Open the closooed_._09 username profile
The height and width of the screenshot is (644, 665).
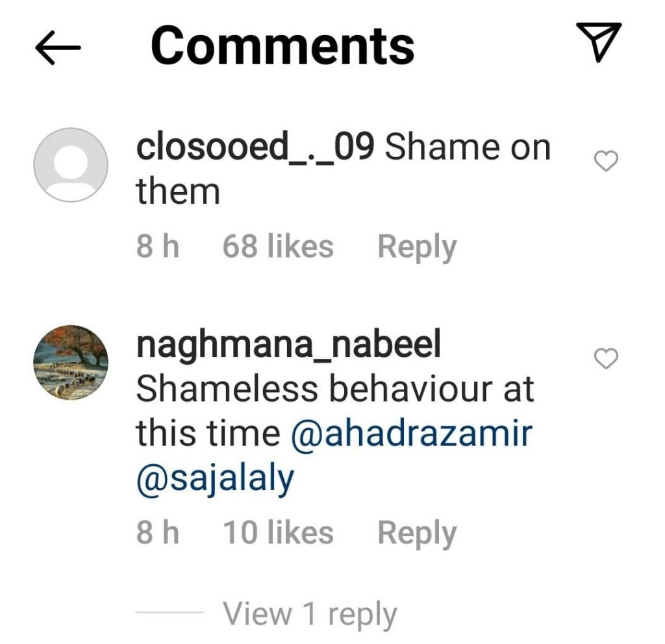(x=255, y=147)
